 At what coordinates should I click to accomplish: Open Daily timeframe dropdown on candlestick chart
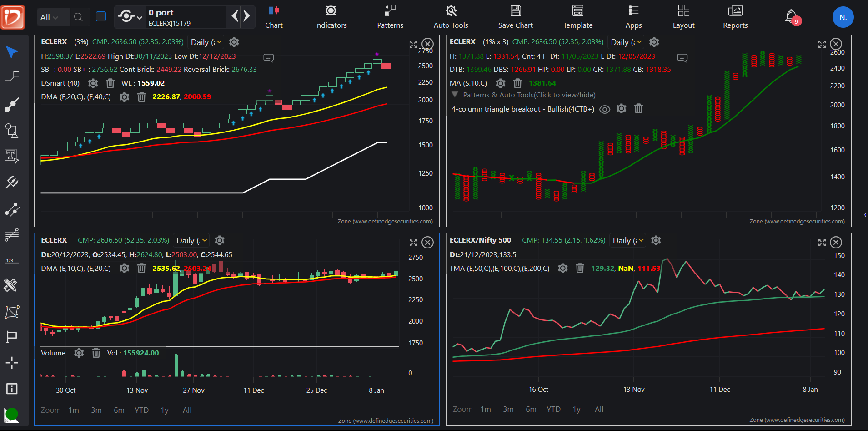click(191, 240)
